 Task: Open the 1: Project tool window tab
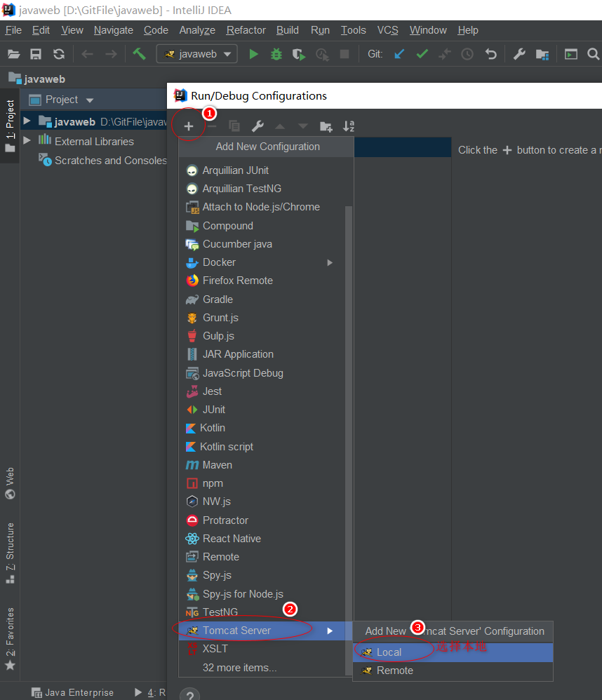point(10,126)
